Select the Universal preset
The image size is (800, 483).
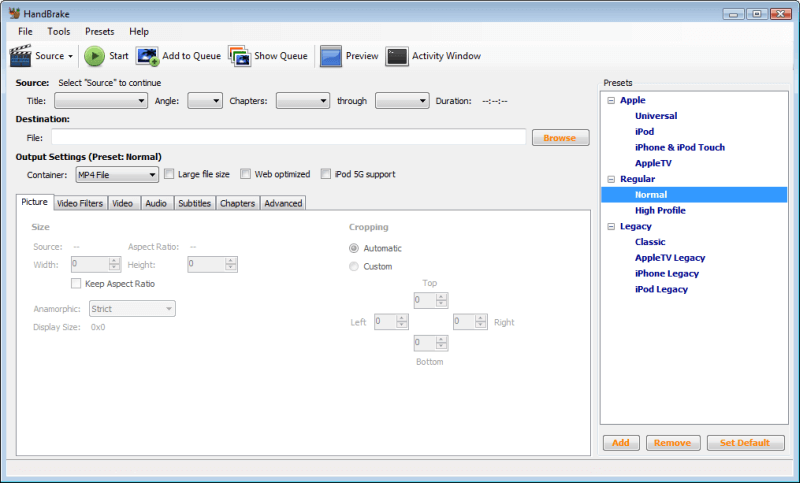[x=656, y=116]
